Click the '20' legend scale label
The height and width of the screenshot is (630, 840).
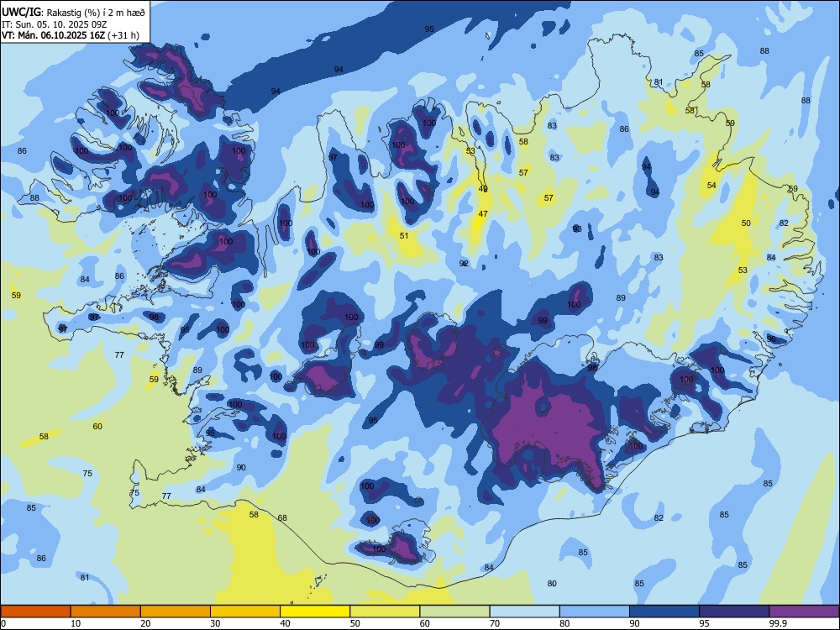coord(145,623)
